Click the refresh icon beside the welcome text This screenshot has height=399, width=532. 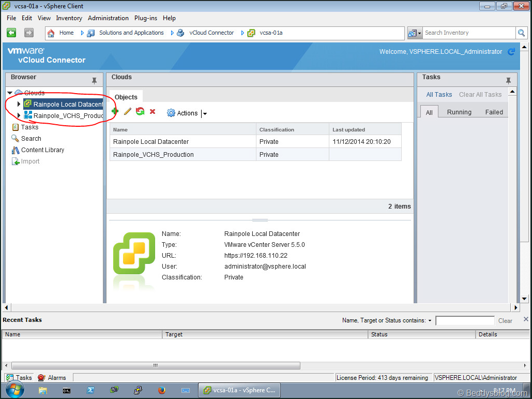(x=511, y=52)
